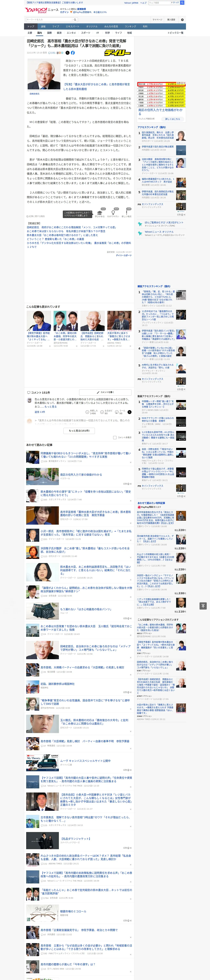Toggle the コメント非表示 checkbox
The height and width of the screenshot is (980, 210).
[115, 438]
